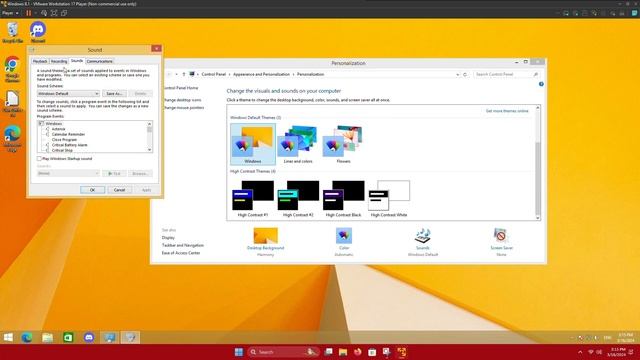This screenshot has height=360, width=640.
Task: Select the High Contrast Black theme
Action: 343,198
